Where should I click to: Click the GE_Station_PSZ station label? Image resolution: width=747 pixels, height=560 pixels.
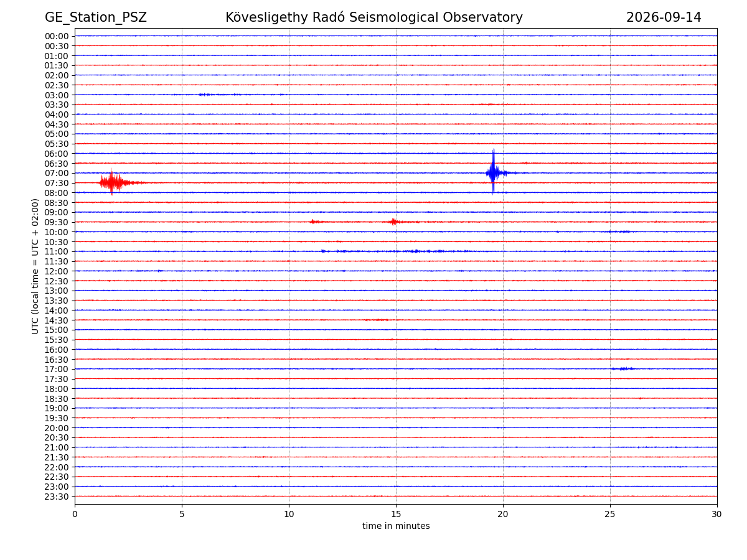pos(96,17)
